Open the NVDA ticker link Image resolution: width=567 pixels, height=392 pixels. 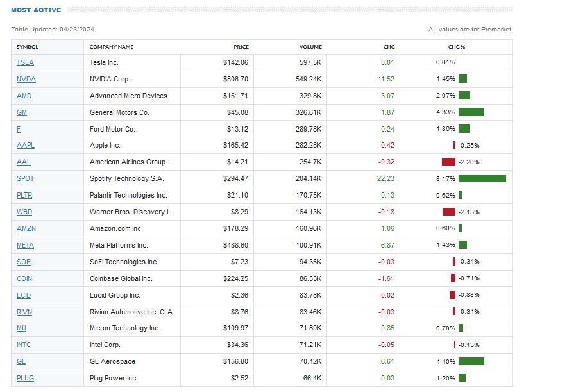coord(26,79)
